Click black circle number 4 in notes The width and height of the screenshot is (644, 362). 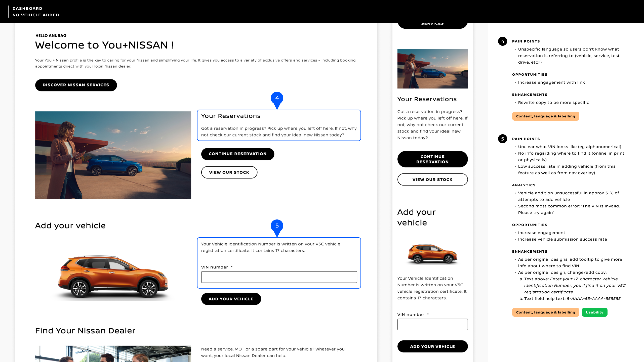click(x=503, y=41)
